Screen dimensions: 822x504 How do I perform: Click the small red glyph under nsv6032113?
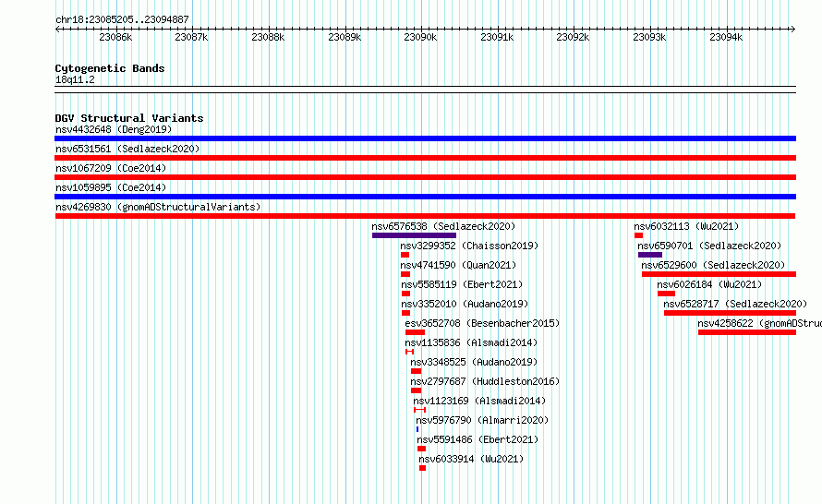(x=638, y=235)
